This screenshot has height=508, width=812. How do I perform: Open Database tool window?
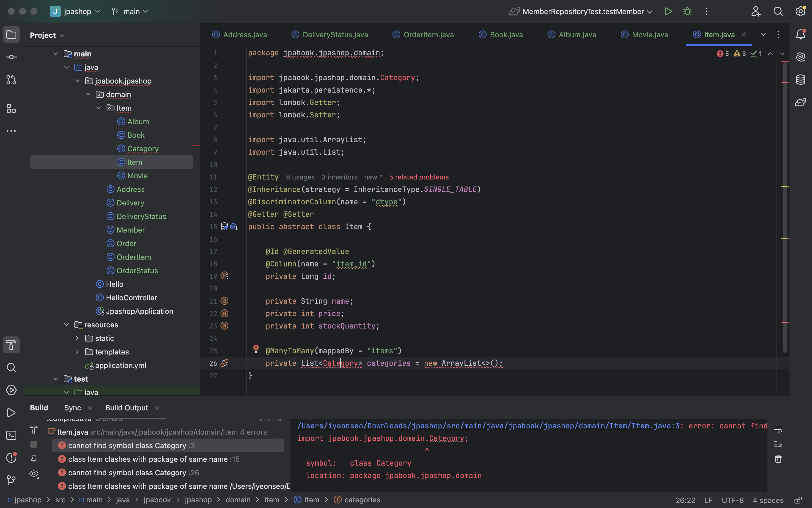pyautogui.click(x=801, y=80)
